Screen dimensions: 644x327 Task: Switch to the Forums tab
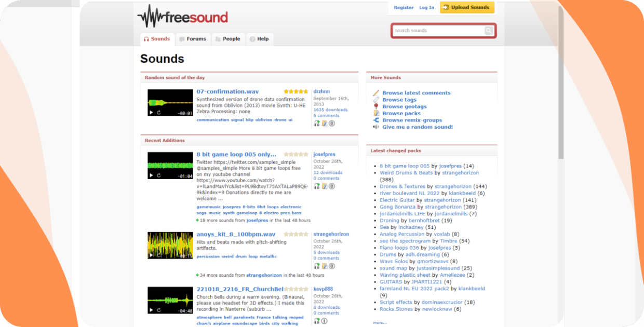pyautogui.click(x=193, y=38)
